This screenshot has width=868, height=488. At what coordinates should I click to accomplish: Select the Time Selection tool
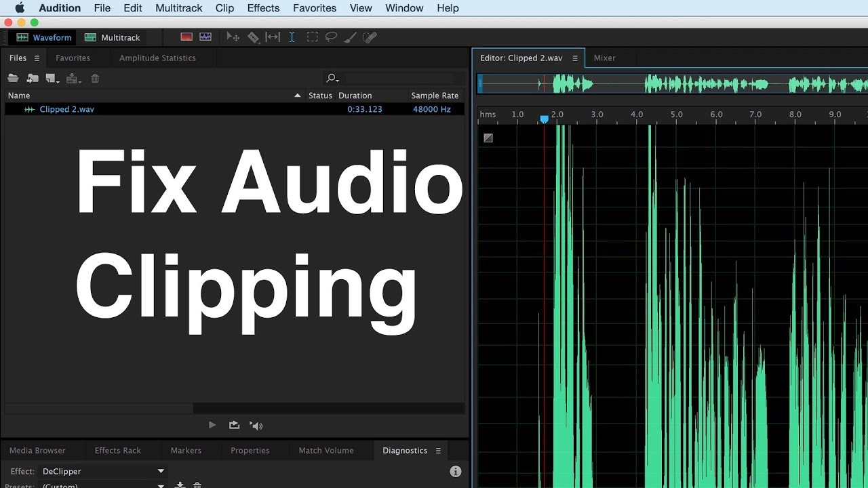(x=292, y=37)
